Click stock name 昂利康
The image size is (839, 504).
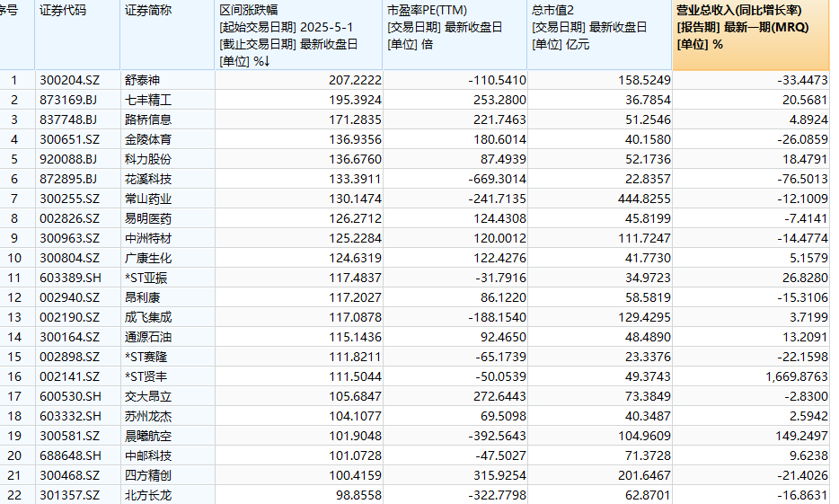coord(142,298)
